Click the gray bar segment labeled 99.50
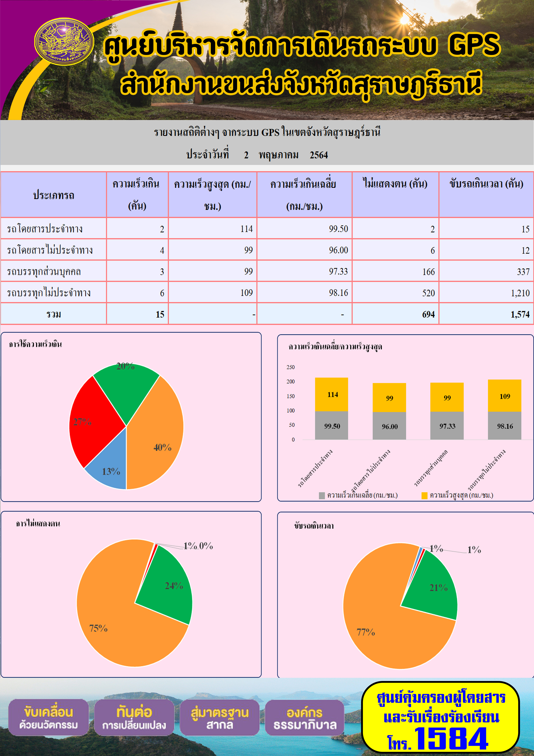Image resolution: width=534 pixels, height=756 pixels. [331, 425]
